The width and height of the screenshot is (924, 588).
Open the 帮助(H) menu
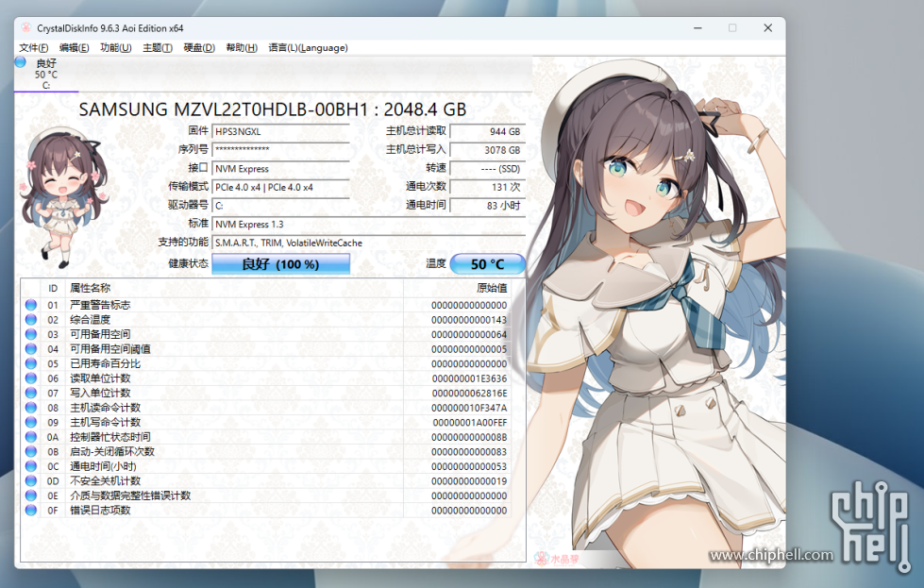pos(242,48)
